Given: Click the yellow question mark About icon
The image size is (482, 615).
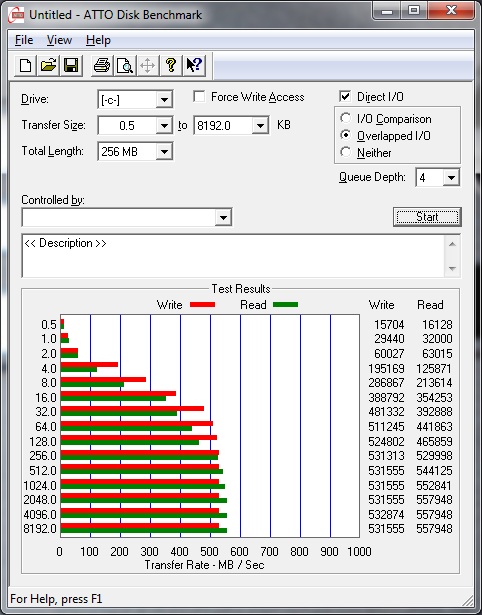Looking at the screenshot, I should pos(171,65).
